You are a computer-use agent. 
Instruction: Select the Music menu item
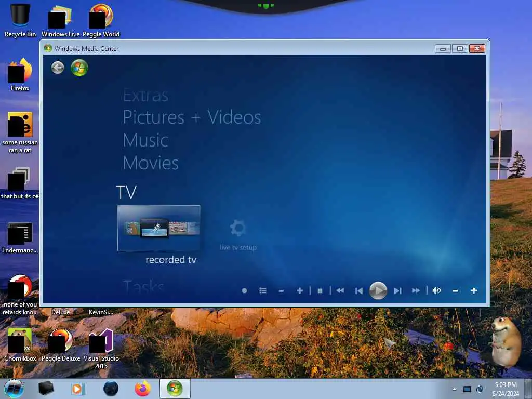[x=145, y=140]
